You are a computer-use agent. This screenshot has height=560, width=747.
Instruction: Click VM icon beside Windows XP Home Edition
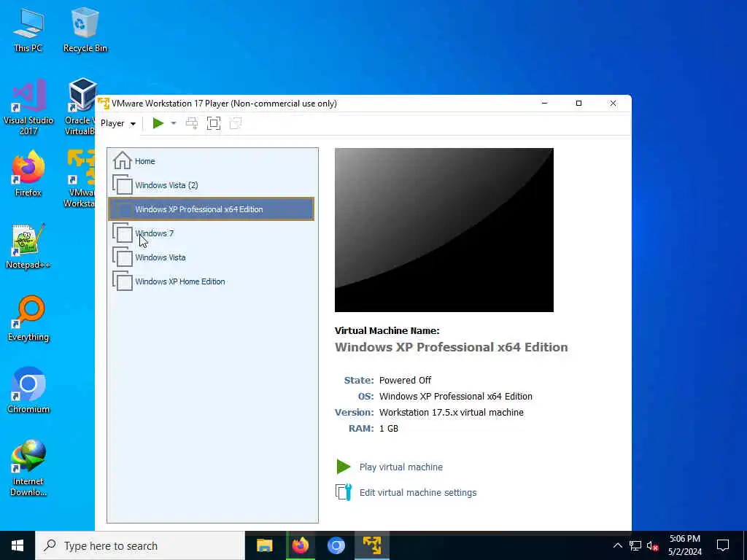coord(123,281)
